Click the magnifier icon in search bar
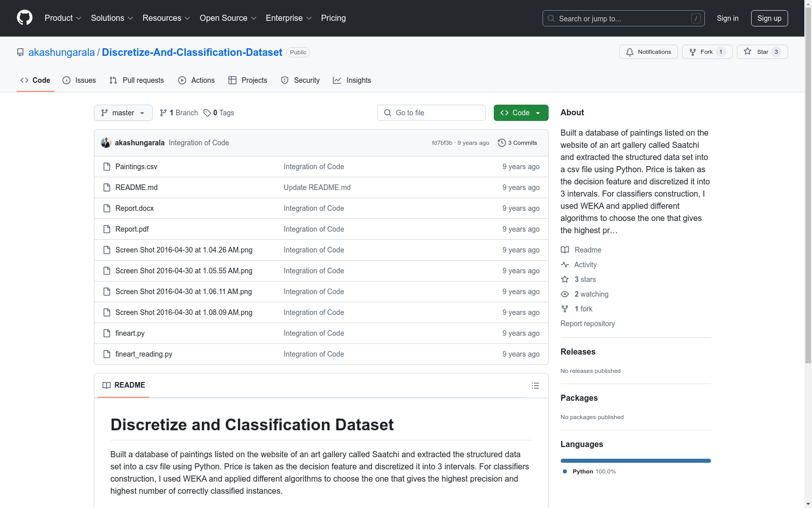The height and width of the screenshot is (508, 812). point(551,18)
